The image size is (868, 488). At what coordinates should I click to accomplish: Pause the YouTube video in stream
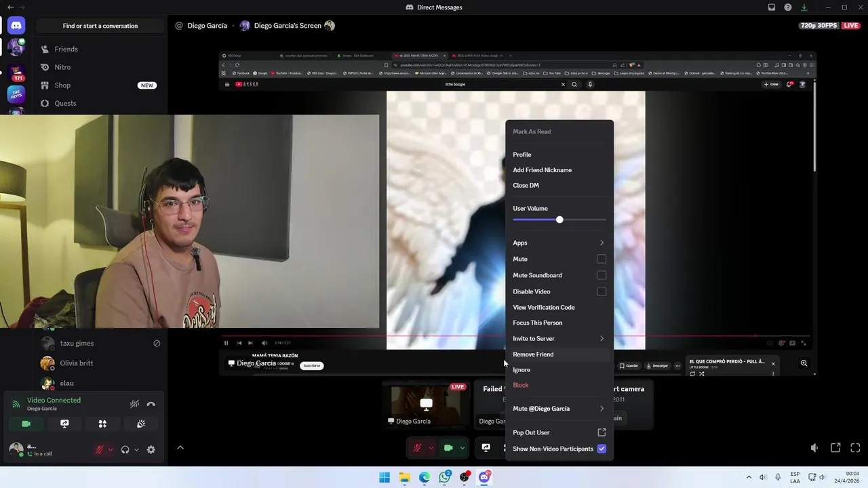226,343
